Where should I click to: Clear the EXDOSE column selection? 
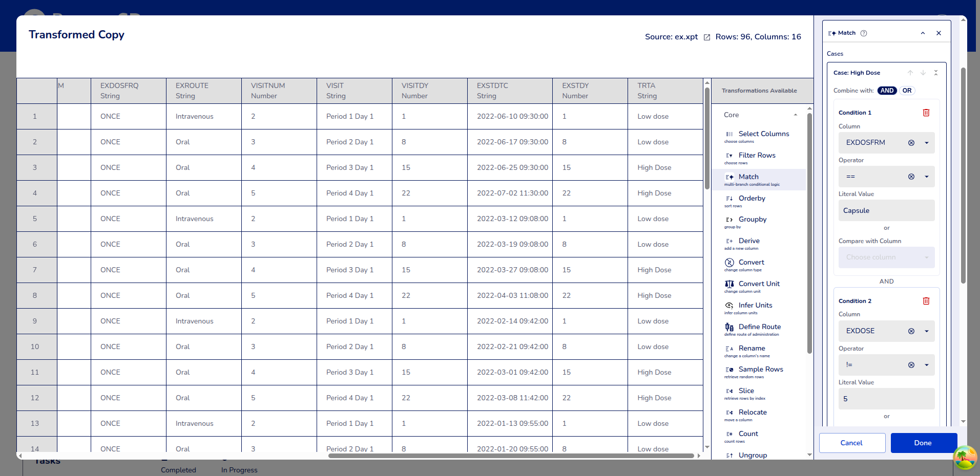click(911, 331)
